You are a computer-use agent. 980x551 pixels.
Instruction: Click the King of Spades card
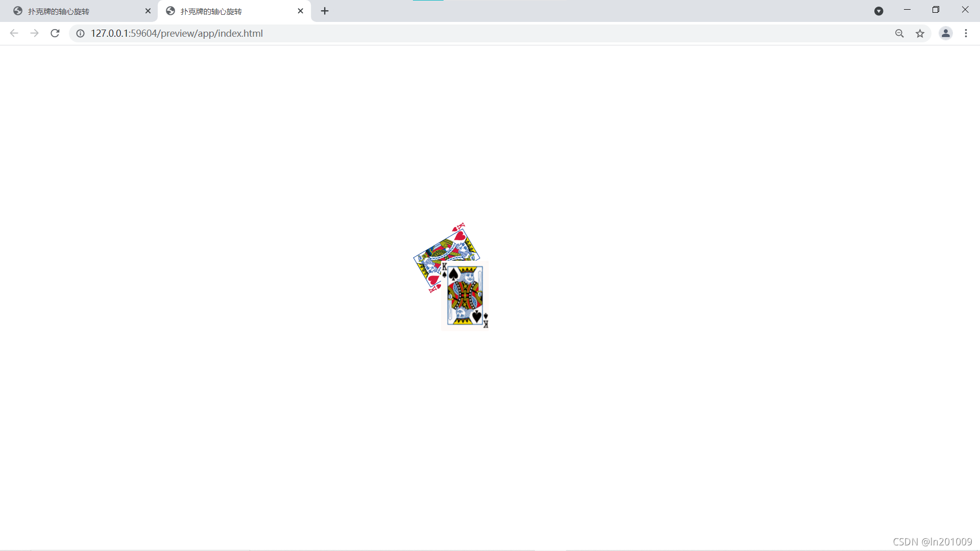(x=465, y=297)
